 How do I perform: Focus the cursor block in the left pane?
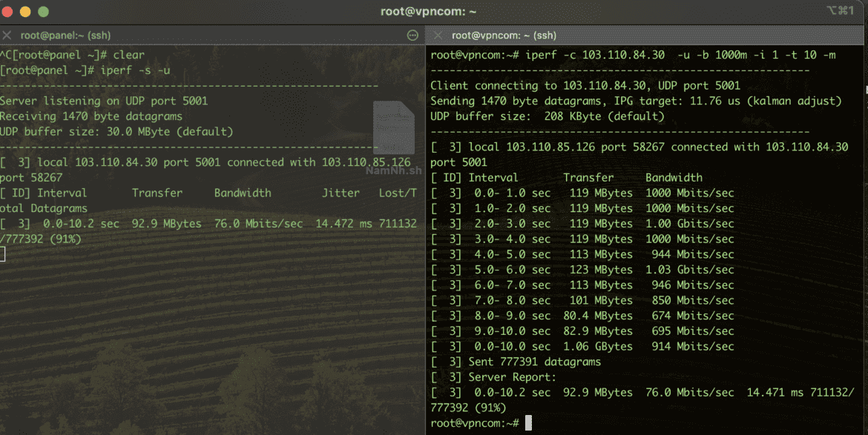coord(3,254)
